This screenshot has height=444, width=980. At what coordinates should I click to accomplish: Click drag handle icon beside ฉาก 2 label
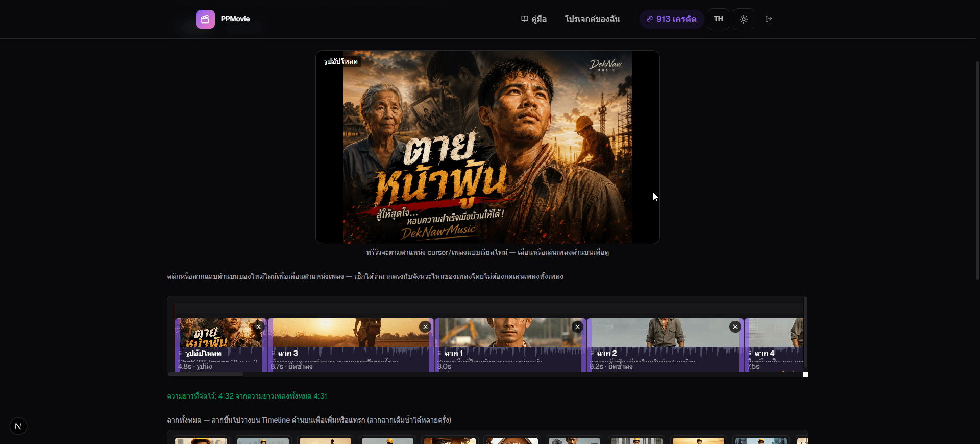[x=592, y=353]
